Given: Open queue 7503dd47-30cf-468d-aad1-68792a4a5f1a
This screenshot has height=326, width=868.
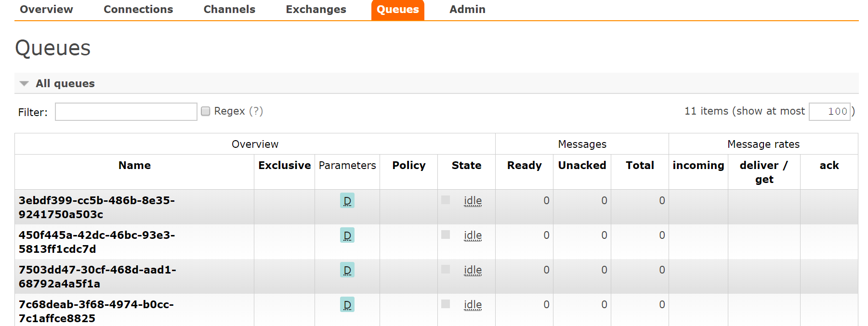Looking at the screenshot, I should pyautogui.click(x=97, y=276).
